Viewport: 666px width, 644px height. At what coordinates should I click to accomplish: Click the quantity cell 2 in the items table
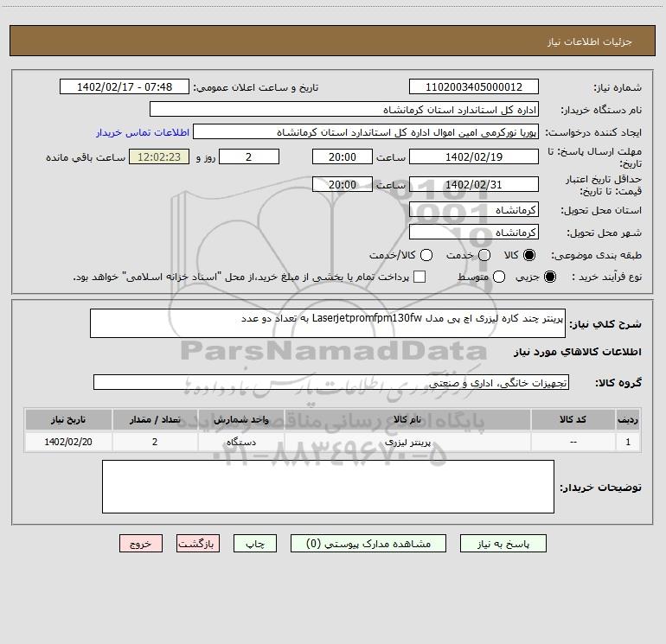tap(155, 442)
